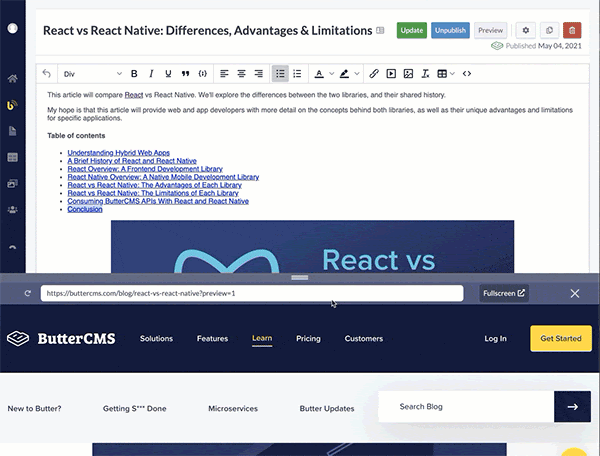Click the Preview button
The height and width of the screenshot is (456, 600).
(491, 30)
